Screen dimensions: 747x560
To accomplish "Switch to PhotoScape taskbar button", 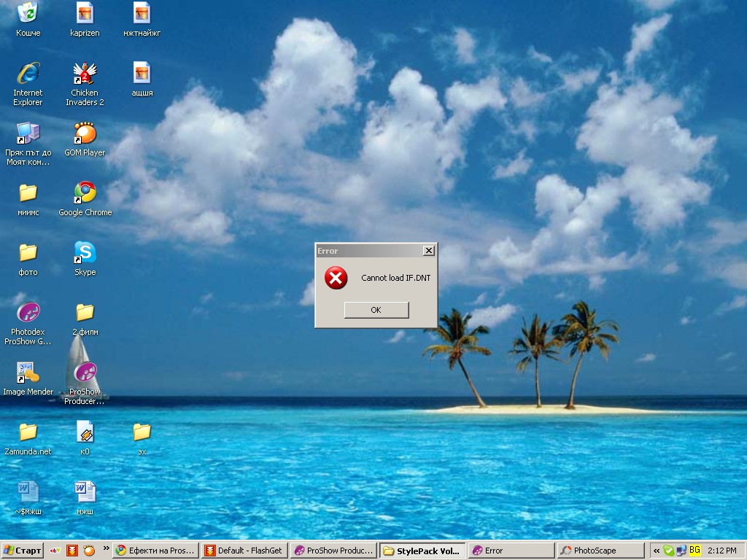I will click(x=600, y=551).
